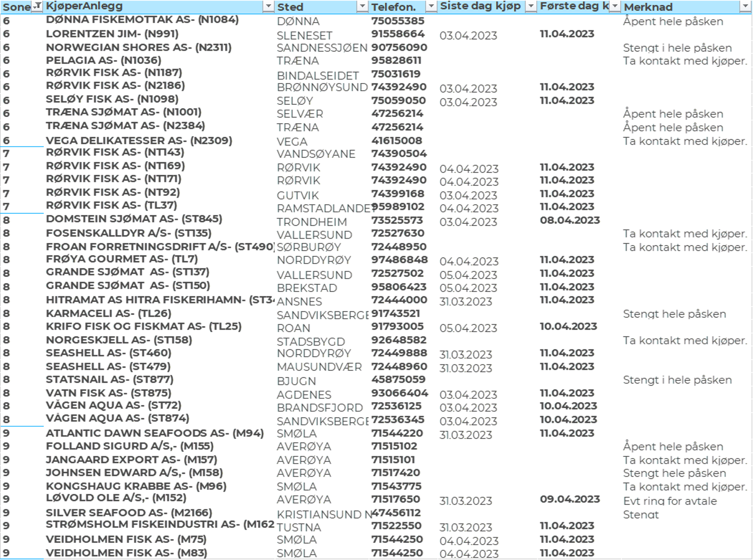
Task: Expand the KjøperAnlegg filter dropdown
Action: point(268,6)
